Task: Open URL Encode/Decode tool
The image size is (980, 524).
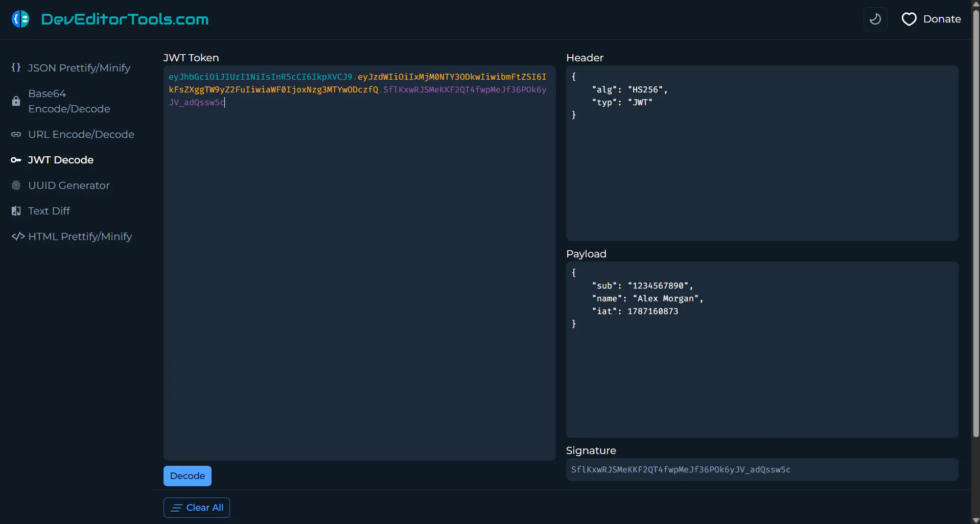Action: click(x=81, y=134)
